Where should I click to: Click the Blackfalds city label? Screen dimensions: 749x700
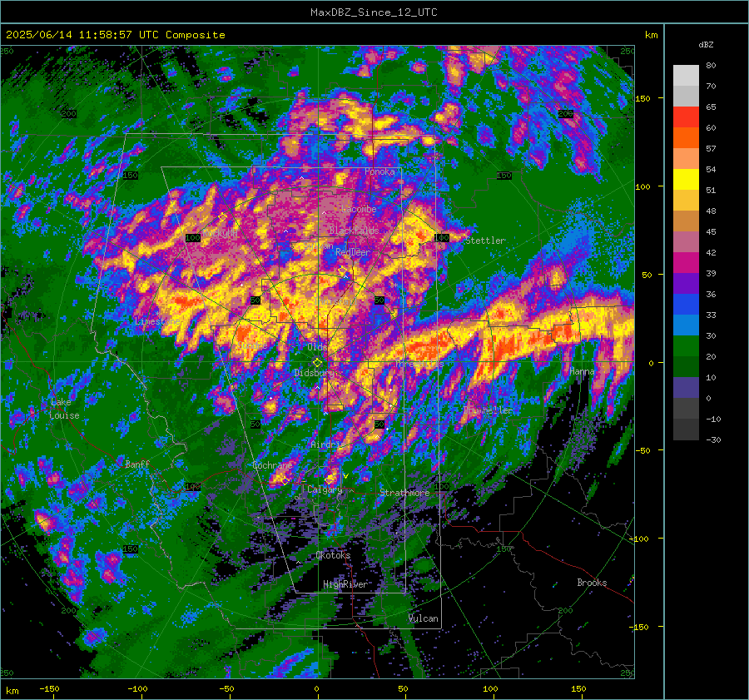pyautogui.click(x=354, y=231)
